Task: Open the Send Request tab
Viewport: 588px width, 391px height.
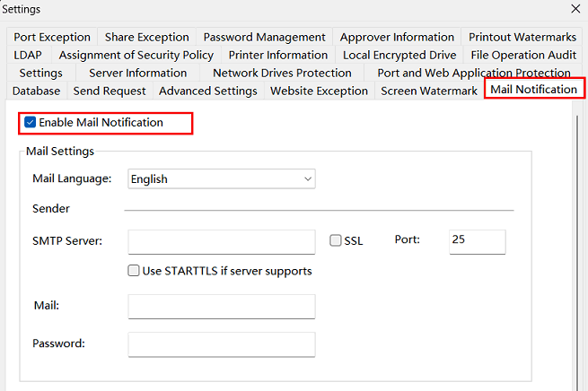Action: pos(110,91)
